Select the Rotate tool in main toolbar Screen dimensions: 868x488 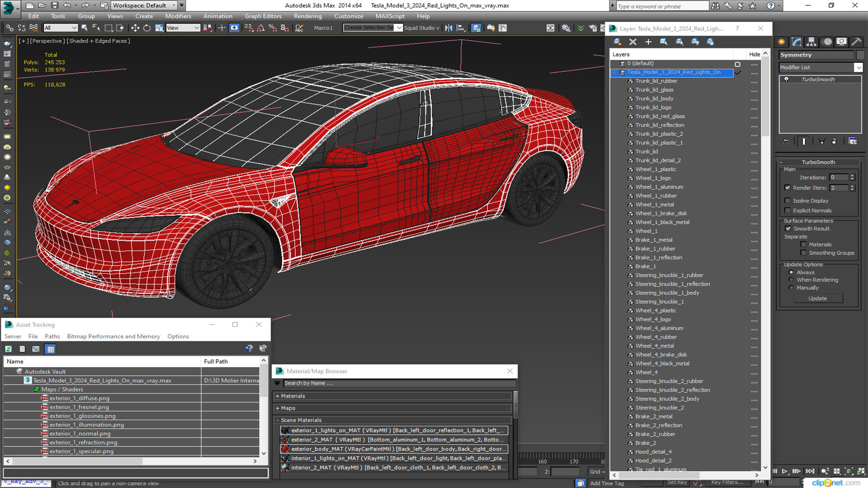(147, 28)
